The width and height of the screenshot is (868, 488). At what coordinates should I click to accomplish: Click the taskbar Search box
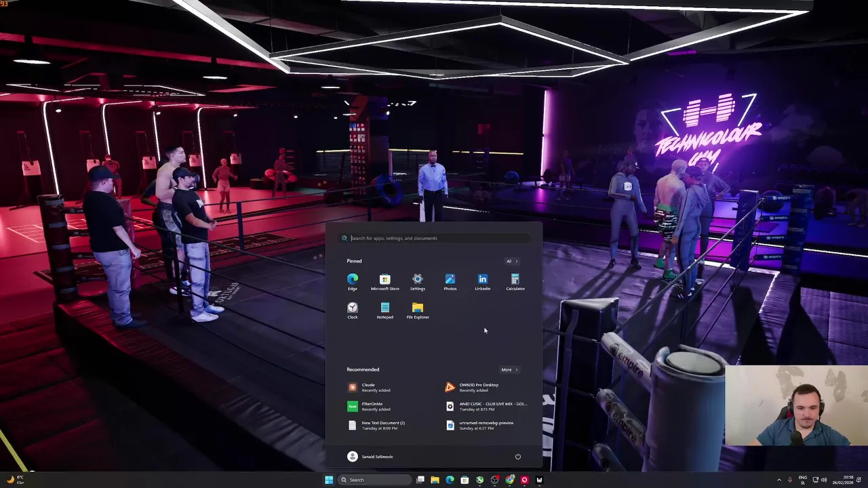(375, 480)
